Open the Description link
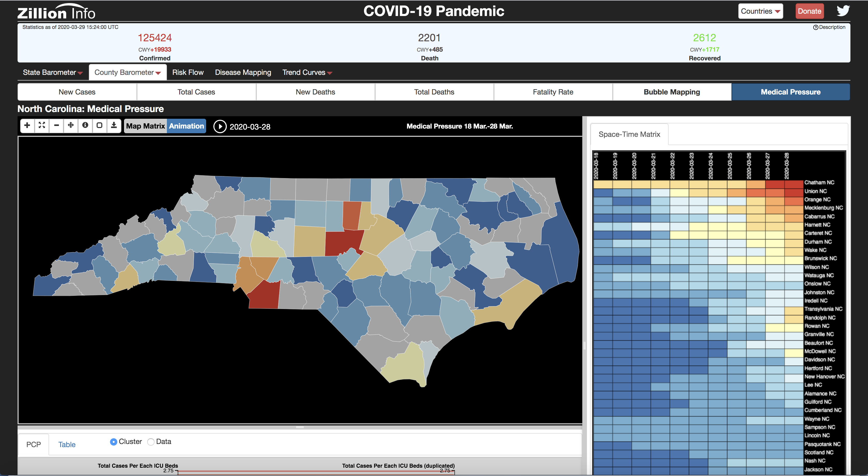Screen dimensions: 868x476 click(x=829, y=27)
